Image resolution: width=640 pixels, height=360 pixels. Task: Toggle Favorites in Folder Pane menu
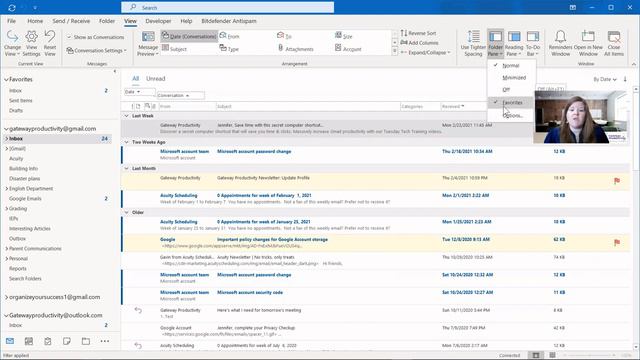pyautogui.click(x=511, y=102)
